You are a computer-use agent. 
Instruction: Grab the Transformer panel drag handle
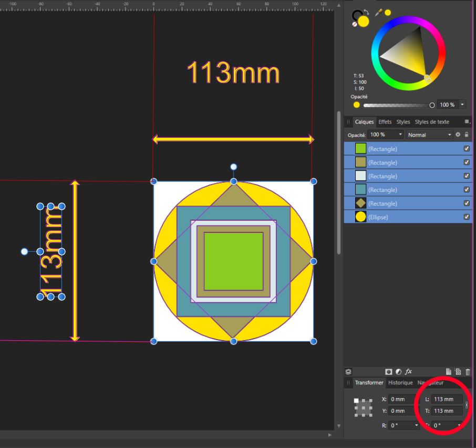348,383
